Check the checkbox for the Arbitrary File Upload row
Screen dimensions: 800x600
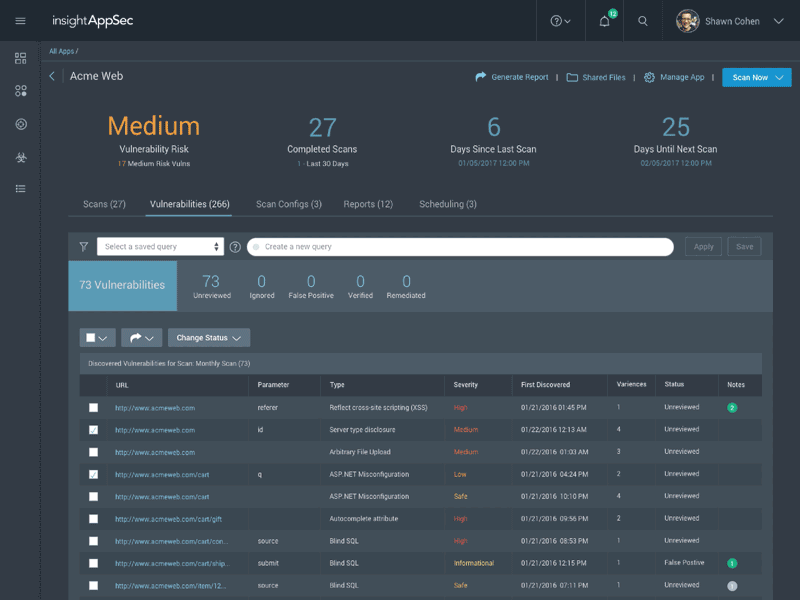pyautogui.click(x=93, y=451)
